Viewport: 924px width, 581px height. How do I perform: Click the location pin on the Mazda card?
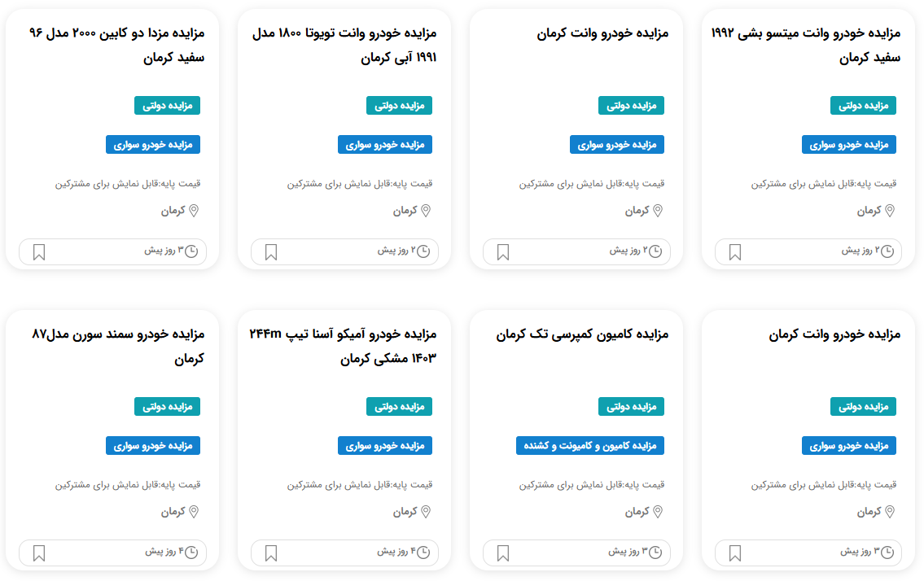tap(194, 211)
